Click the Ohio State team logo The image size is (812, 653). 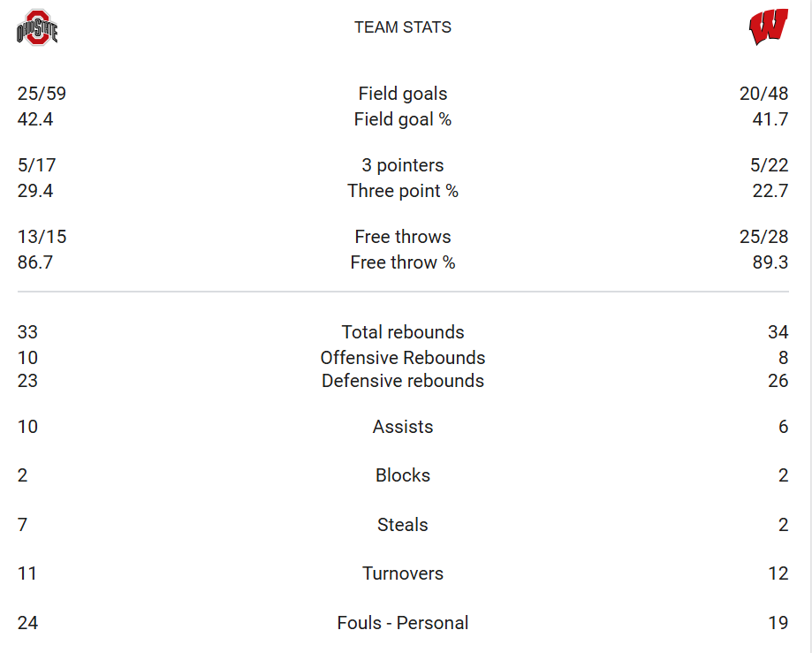coord(37,27)
